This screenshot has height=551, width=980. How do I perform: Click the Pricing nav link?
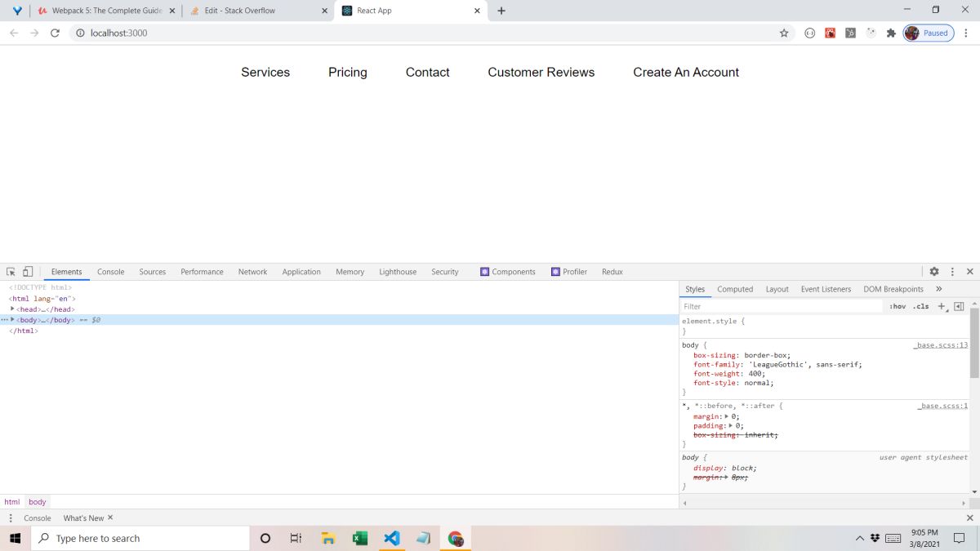348,72
